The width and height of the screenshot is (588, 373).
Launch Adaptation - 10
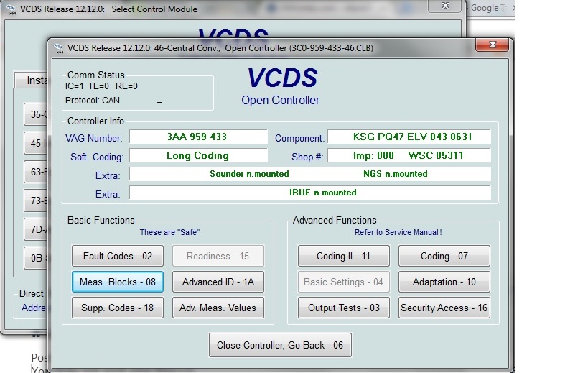(444, 282)
